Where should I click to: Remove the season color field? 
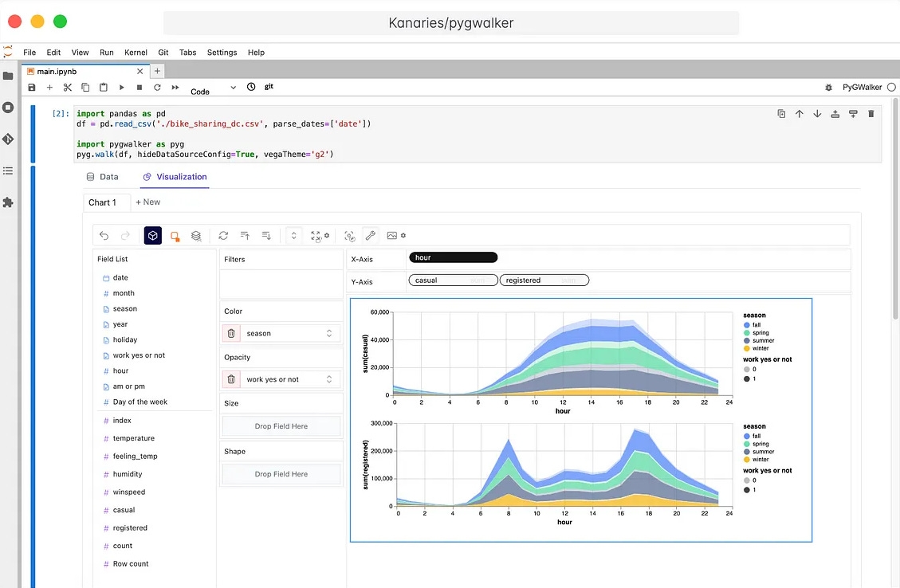click(230, 333)
